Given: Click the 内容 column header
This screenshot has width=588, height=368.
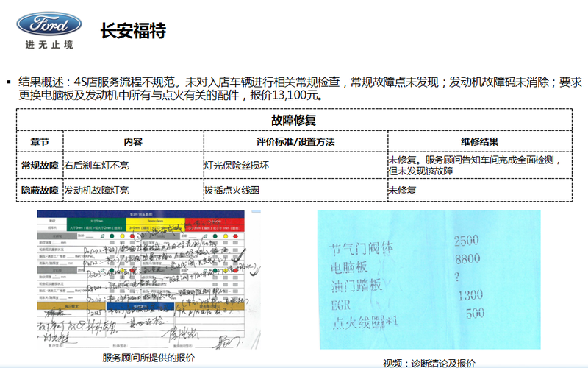Looking at the screenshot, I should (x=133, y=141).
